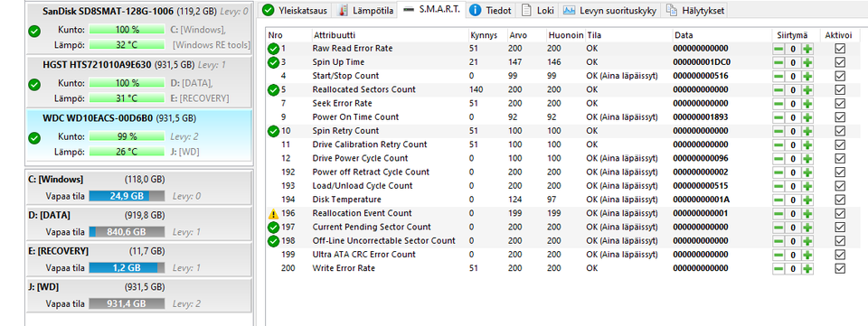Click the WDC Kunto 99 % health bar
The image size is (868, 326).
pos(127,136)
